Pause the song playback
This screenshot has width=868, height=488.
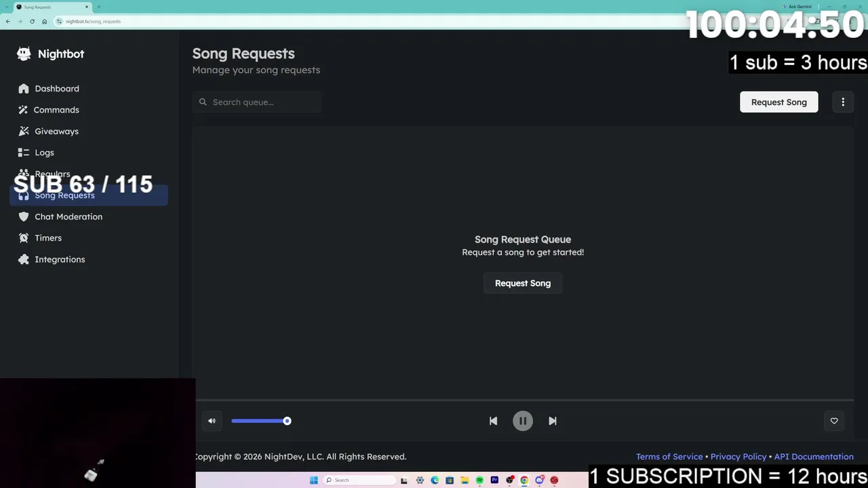point(523,421)
